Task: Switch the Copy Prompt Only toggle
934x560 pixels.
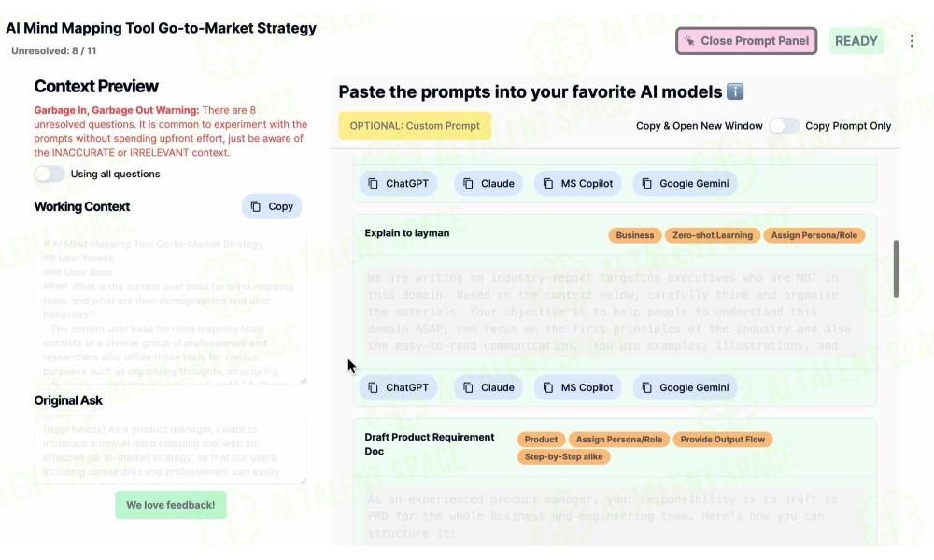Action: (x=784, y=126)
